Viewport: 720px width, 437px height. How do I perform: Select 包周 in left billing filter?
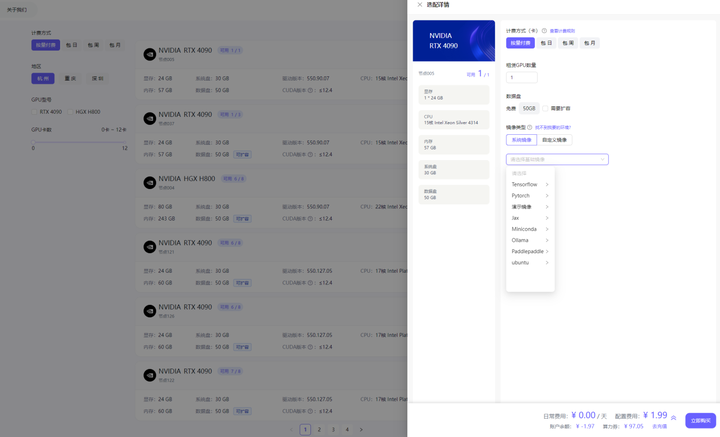click(93, 45)
